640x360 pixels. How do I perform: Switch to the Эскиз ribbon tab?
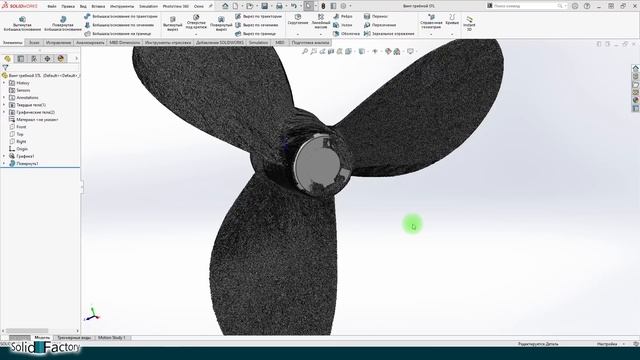coord(34,42)
